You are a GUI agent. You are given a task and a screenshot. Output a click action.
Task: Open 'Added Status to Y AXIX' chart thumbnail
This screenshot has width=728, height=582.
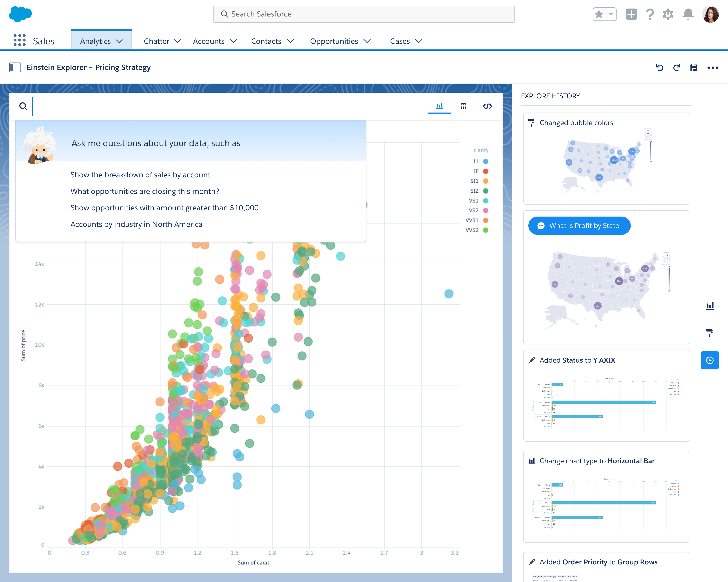tap(606, 403)
